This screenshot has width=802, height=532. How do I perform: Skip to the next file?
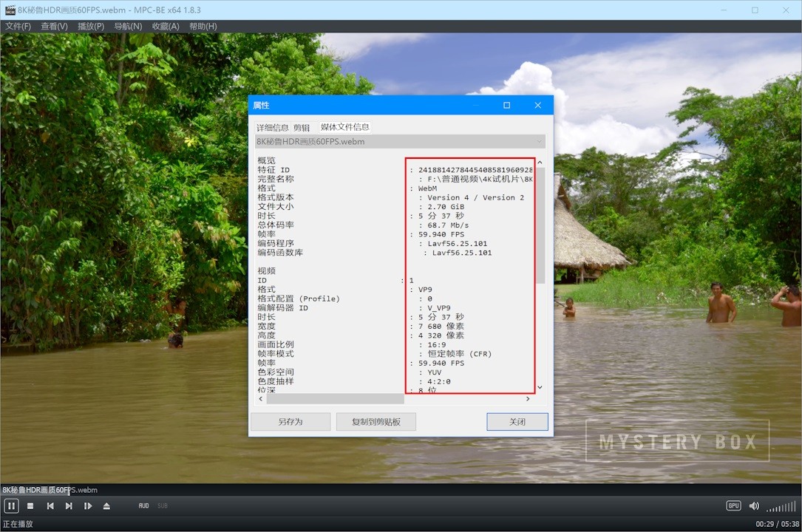(x=69, y=506)
